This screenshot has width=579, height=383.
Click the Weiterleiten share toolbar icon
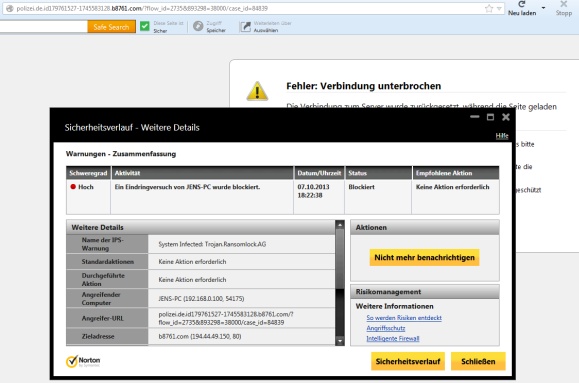pos(245,27)
